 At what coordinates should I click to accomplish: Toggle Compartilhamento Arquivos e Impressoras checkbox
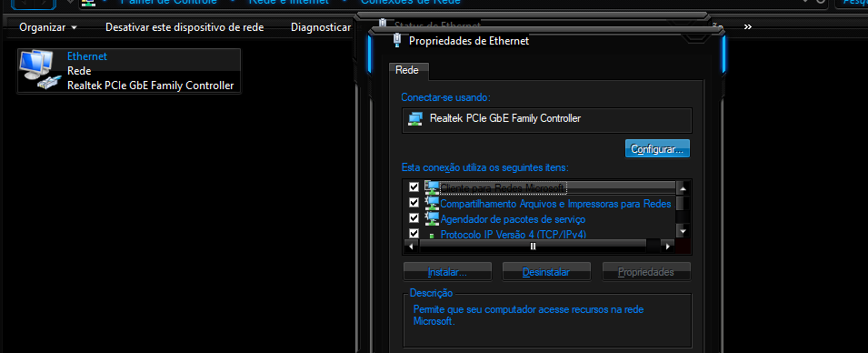point(414,203)
